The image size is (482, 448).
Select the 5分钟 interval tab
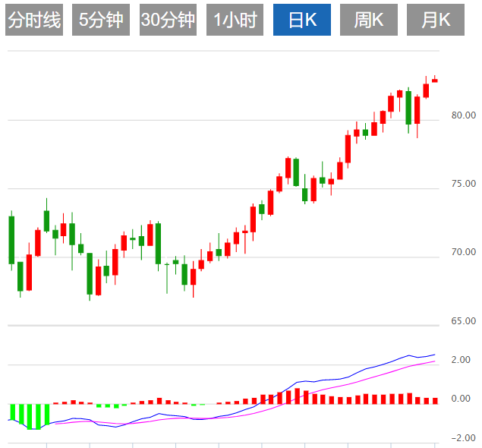click(101, 20)
